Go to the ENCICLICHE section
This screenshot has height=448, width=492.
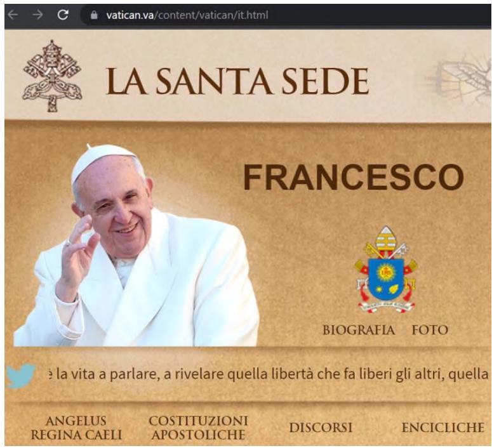pos(442,428)
